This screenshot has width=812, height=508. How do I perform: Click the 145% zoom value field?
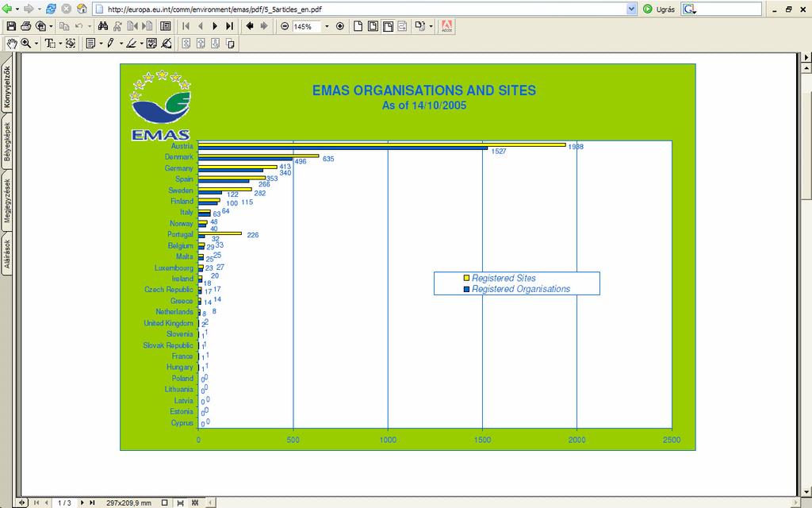point(306,26)
